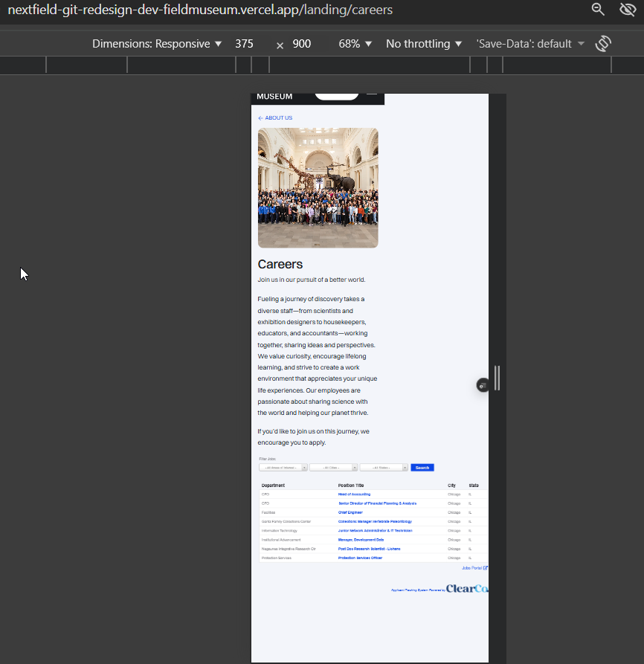Open the Dimensions: Responsive dropdown

coord(157,44)
